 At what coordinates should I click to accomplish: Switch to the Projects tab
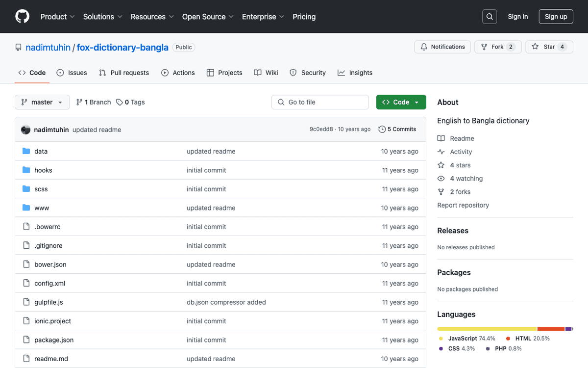click(224, 73)
